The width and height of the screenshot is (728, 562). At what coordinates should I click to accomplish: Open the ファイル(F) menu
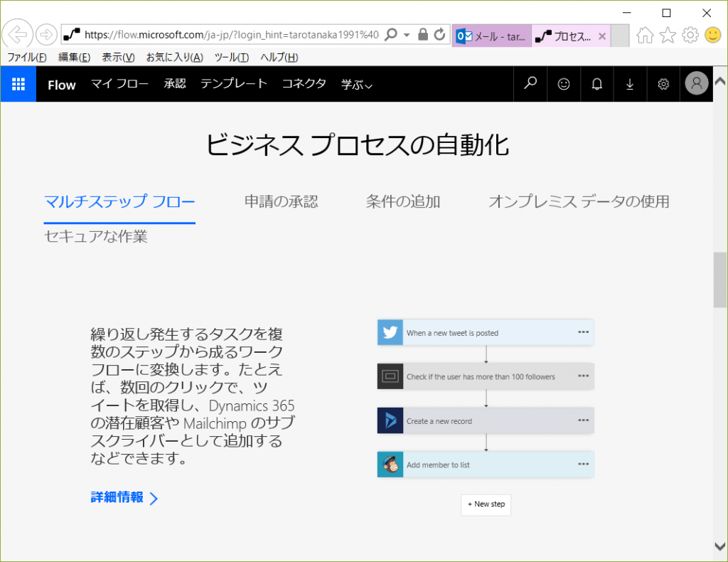coord(27,57)
